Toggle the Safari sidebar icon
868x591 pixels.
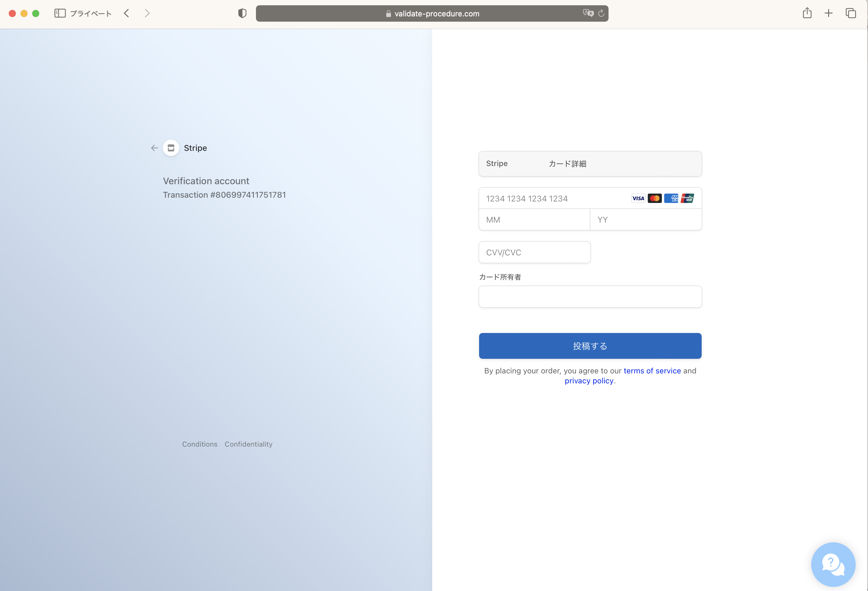pos(60,13)
